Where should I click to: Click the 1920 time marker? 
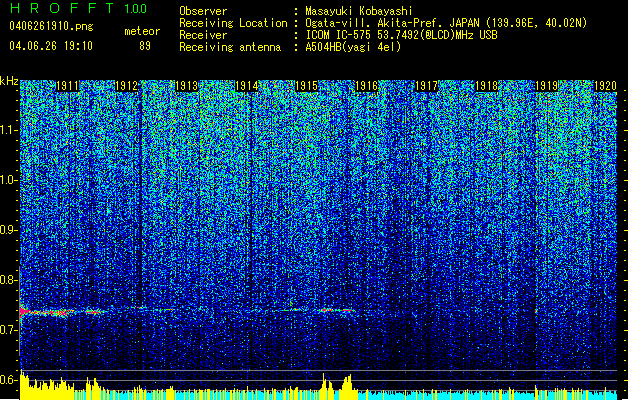click(x=605, y=86)
